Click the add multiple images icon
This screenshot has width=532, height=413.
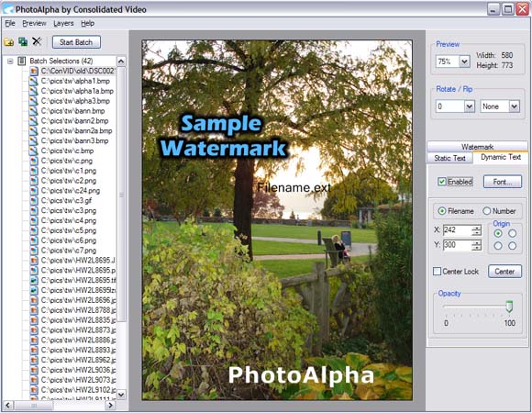click(23, 41)
